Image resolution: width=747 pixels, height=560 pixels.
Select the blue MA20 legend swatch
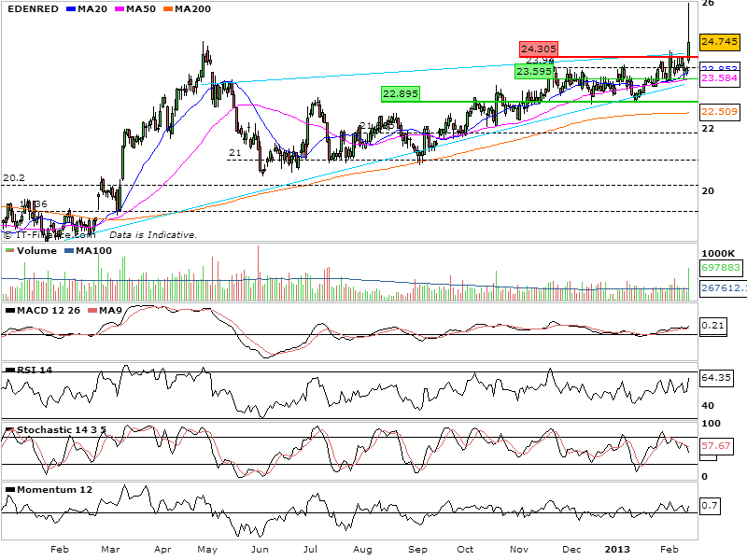click(72, 9)
